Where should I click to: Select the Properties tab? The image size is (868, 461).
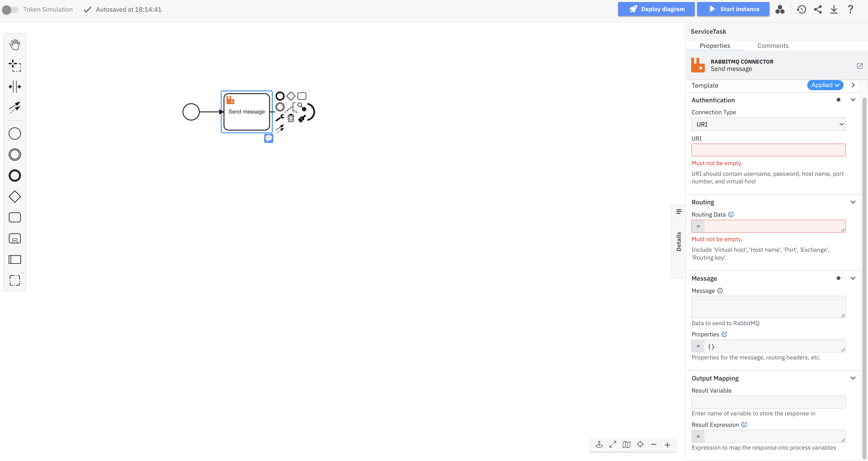click(715, 46)
